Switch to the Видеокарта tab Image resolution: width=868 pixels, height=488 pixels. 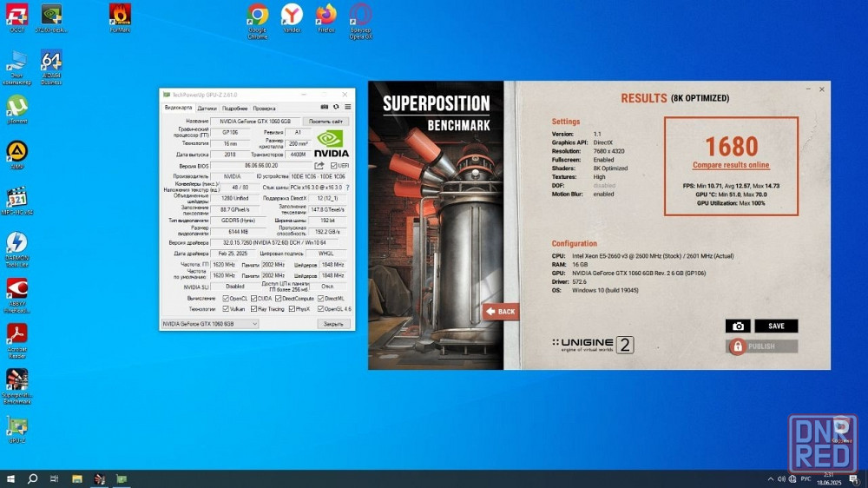click(178, 108)
